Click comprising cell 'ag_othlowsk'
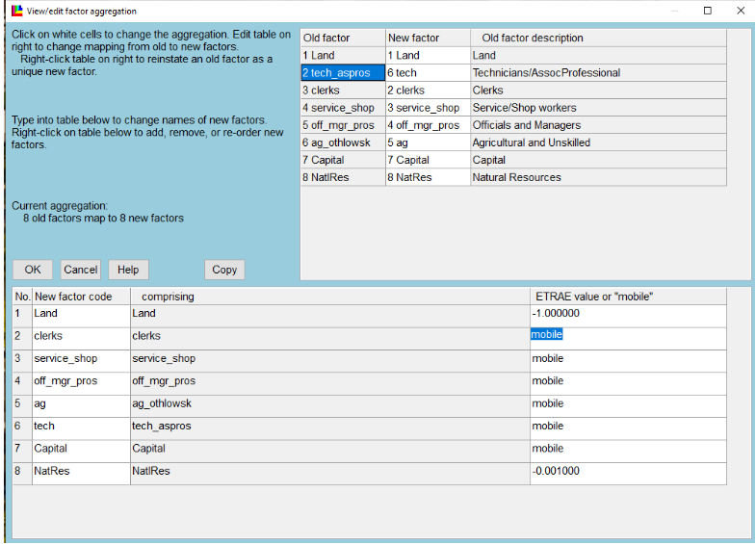756x544 pixels. tap(329, 405)
